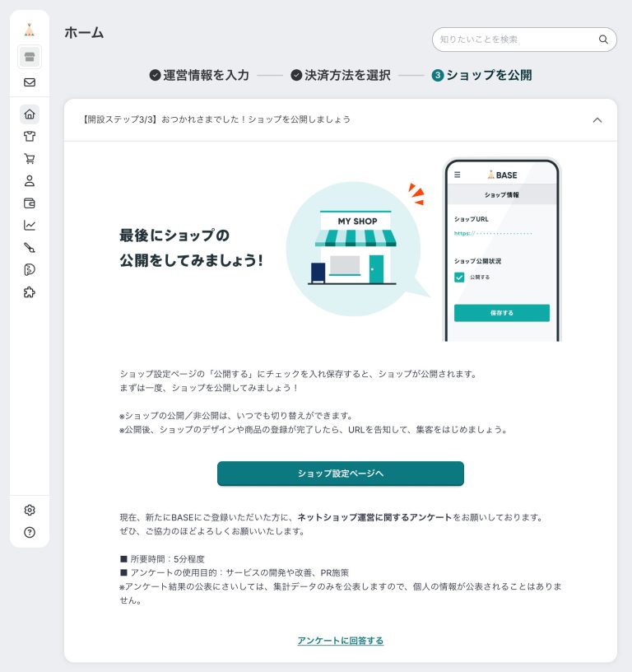Screen dimensions: 632x672
Task: Open analytics line chart icon
Action: (x=30, y=226)
